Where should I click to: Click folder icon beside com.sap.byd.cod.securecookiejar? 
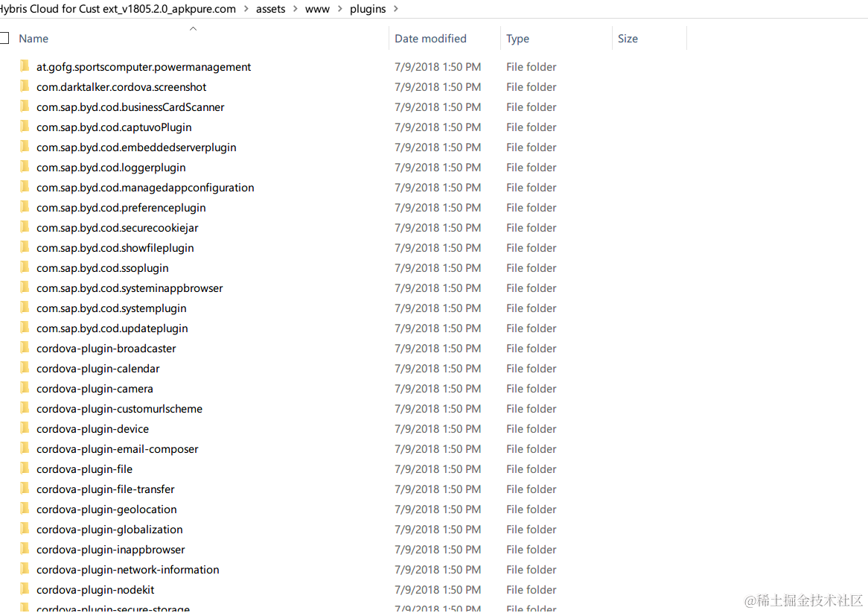click(25, 227)
